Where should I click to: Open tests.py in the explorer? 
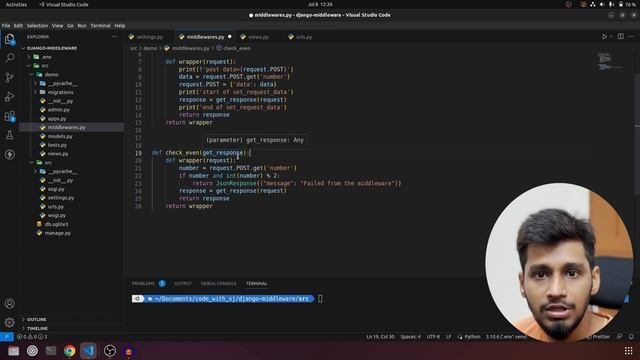57,145
